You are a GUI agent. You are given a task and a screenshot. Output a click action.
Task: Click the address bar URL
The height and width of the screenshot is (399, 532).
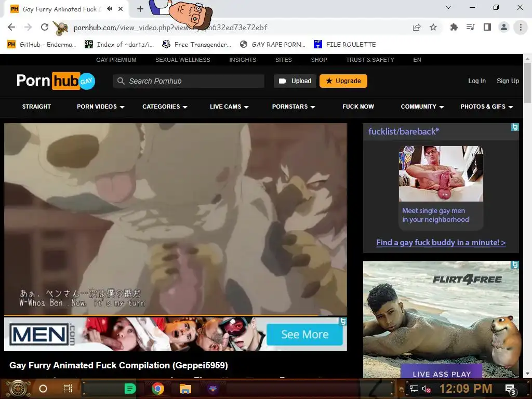coord(170,28)
